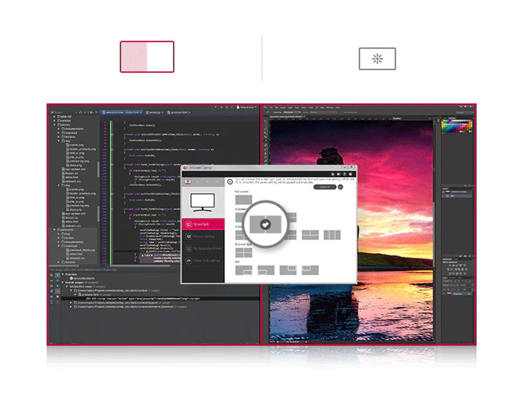The image size is (532, 399).
Task: Select the monitor thumbnail in OnScreen Control
Action: coord(203,202)
